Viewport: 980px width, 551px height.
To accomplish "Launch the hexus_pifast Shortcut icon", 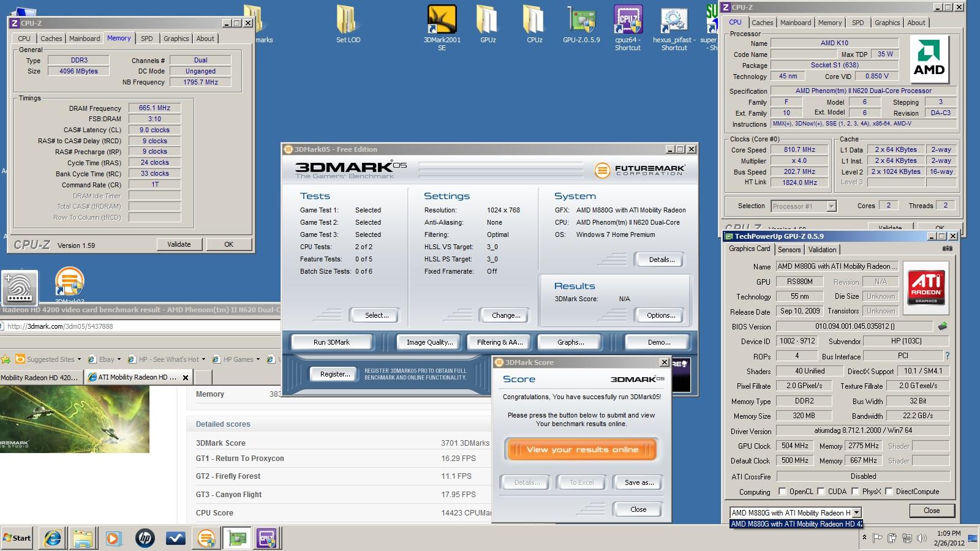I will click(674, 28).
